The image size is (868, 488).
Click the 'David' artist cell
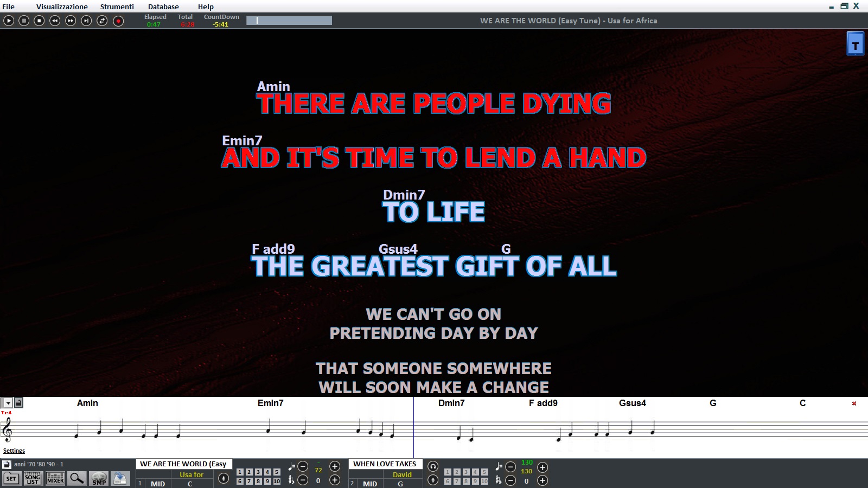402,474
